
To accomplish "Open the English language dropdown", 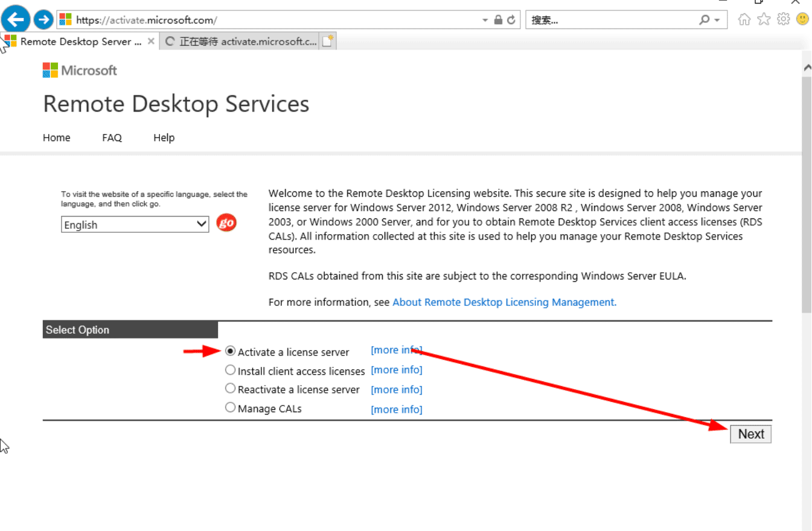I will [x=135, y=224].
